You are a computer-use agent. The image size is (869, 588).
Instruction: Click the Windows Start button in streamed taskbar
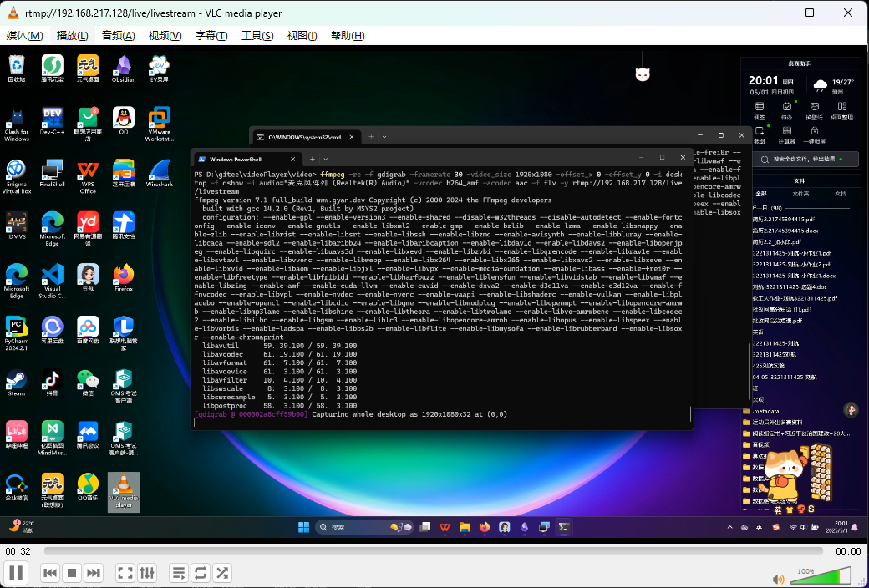pos(303,527)
